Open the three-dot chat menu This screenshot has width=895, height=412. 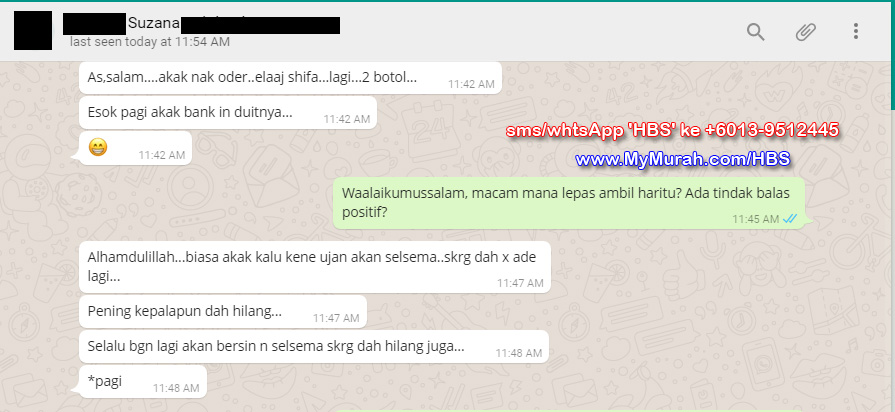point(855,31)
